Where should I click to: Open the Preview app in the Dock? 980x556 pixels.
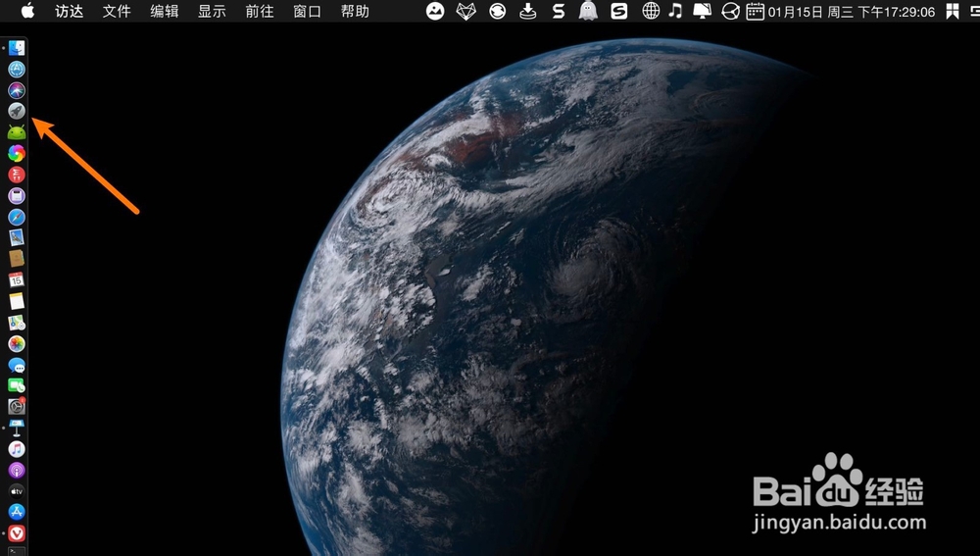point(17,237)
